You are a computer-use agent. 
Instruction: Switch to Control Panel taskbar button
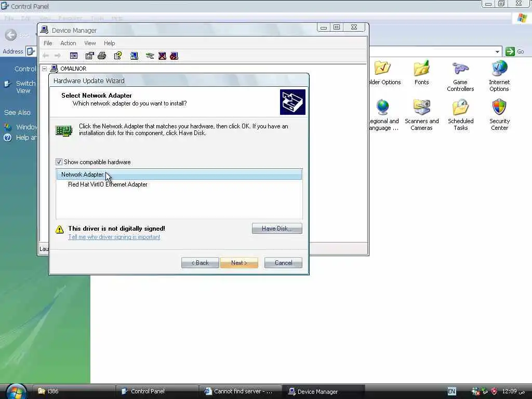157,391
